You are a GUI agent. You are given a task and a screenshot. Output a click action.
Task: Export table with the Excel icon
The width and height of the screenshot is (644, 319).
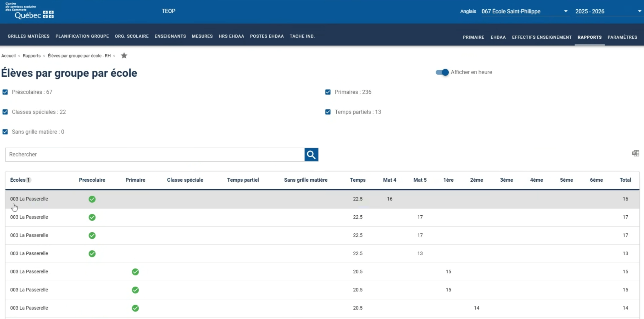(635, 153)
